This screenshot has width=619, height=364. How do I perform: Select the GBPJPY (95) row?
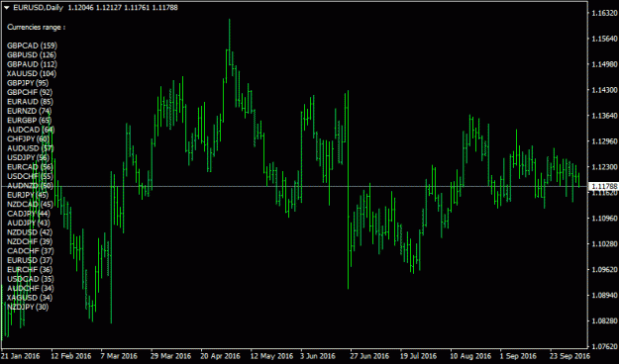click(x=28, y=83)
